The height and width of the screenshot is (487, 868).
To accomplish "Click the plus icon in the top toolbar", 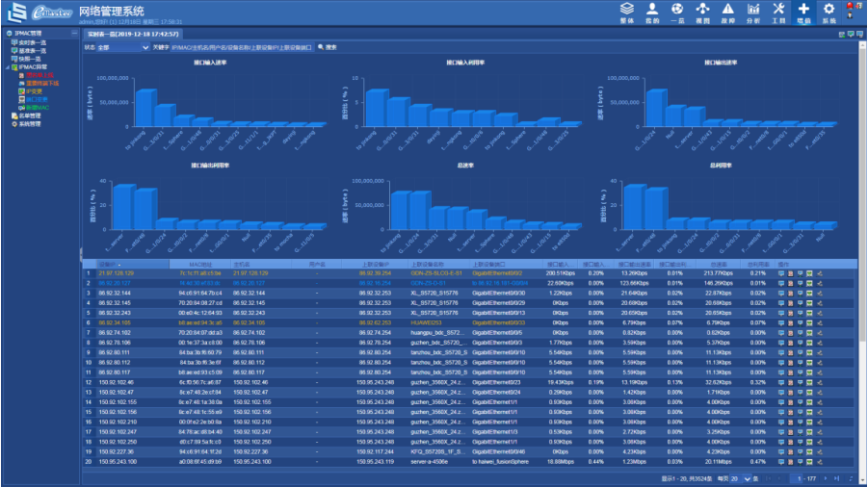I will tap(803, 9).
